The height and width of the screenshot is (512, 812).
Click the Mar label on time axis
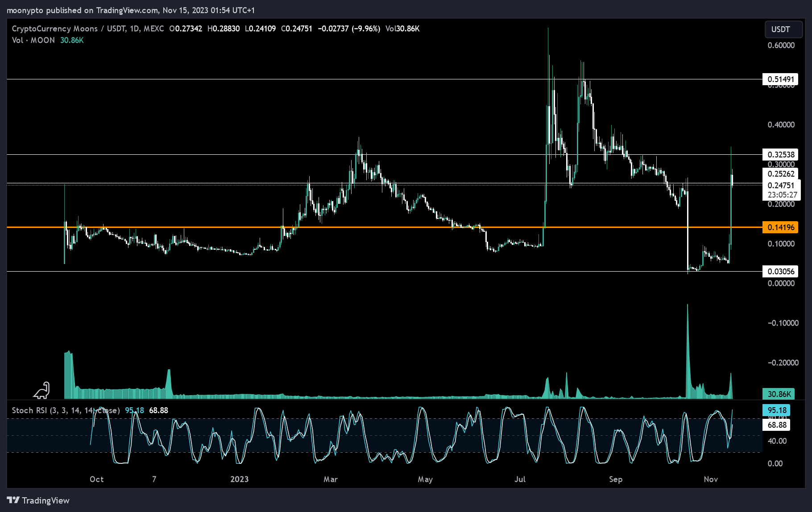tap(331, 479)
